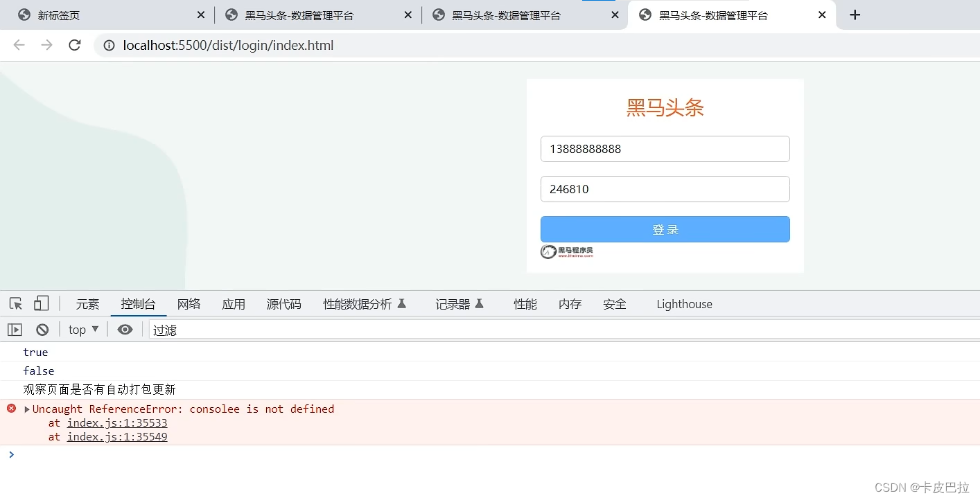Viewport: 980px width, 500px height.
Task: Open the 性能数据分析 DevTools tab
Action: (358, 304)
